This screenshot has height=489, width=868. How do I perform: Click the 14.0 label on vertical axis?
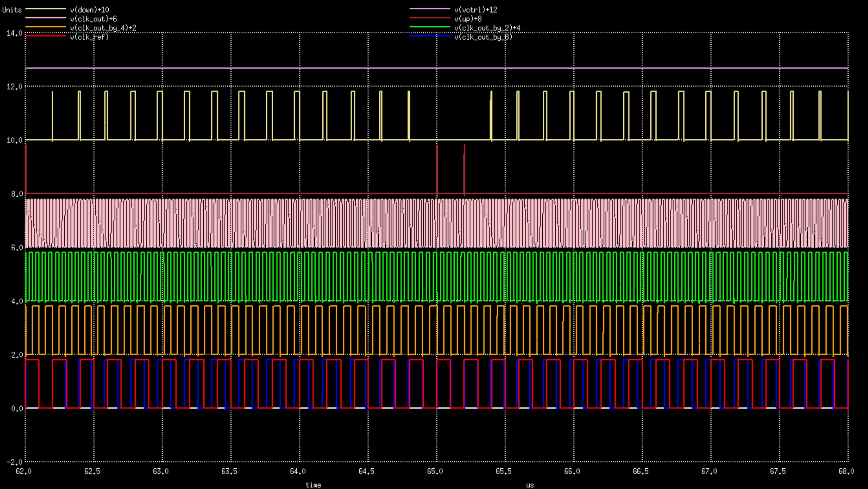(14, 33)
